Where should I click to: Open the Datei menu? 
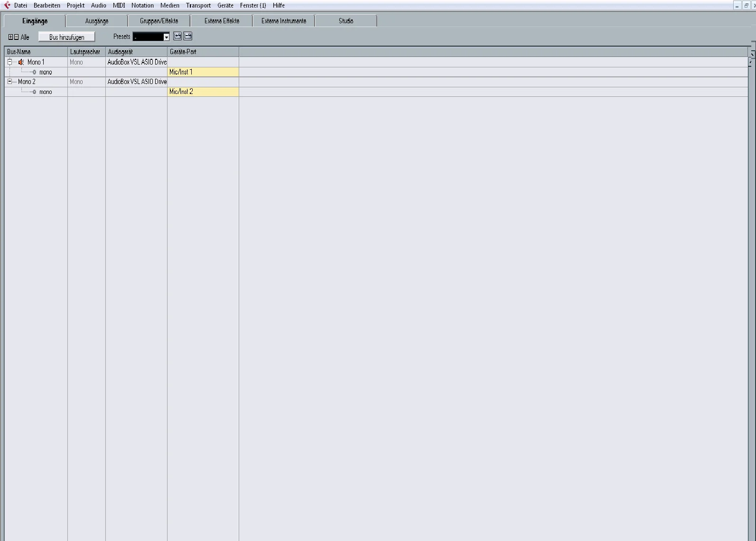pos(20,5)
